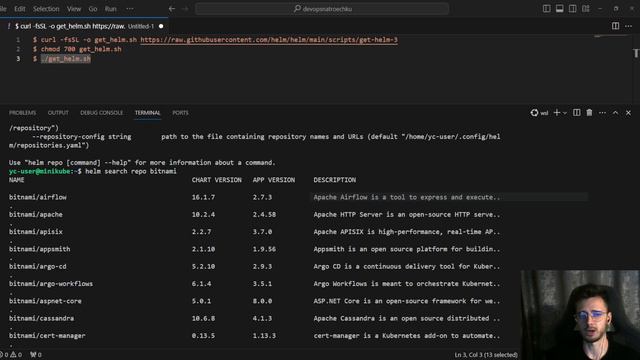Click bitnami/cassandra row name
The image size is (640, 360).
coord(41,318)
